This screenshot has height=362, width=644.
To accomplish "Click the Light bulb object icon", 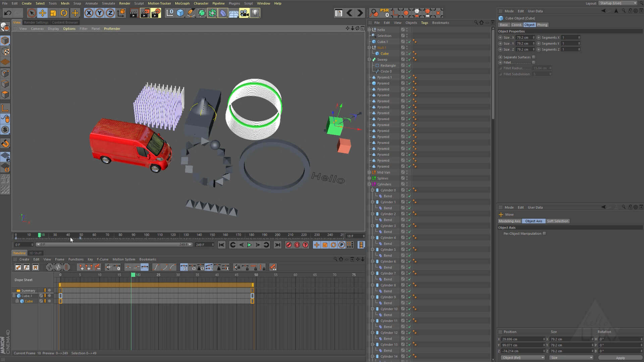I will click(x=255, y=13).
